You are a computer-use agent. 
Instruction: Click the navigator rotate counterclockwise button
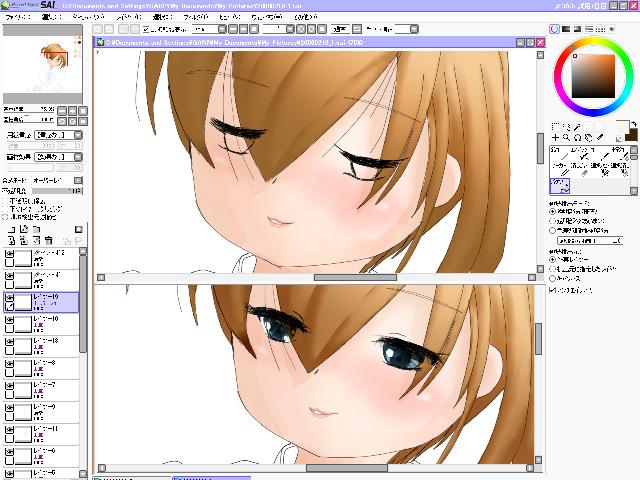(62, 121)
